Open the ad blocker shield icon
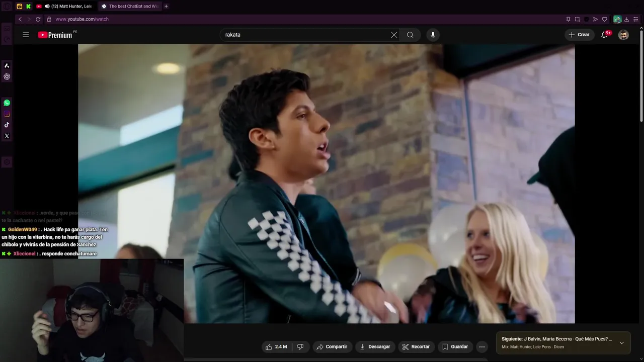 pos(586,19)
